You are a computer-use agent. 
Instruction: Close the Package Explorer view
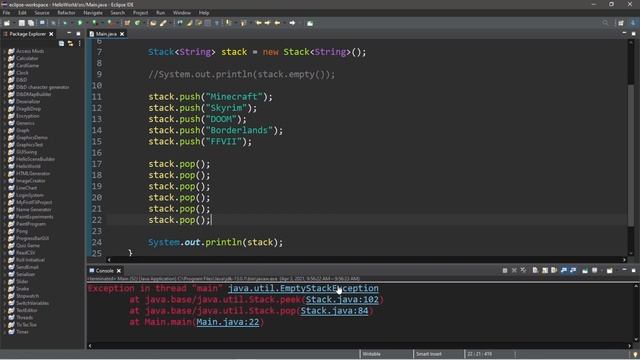(x=51, y=34)
